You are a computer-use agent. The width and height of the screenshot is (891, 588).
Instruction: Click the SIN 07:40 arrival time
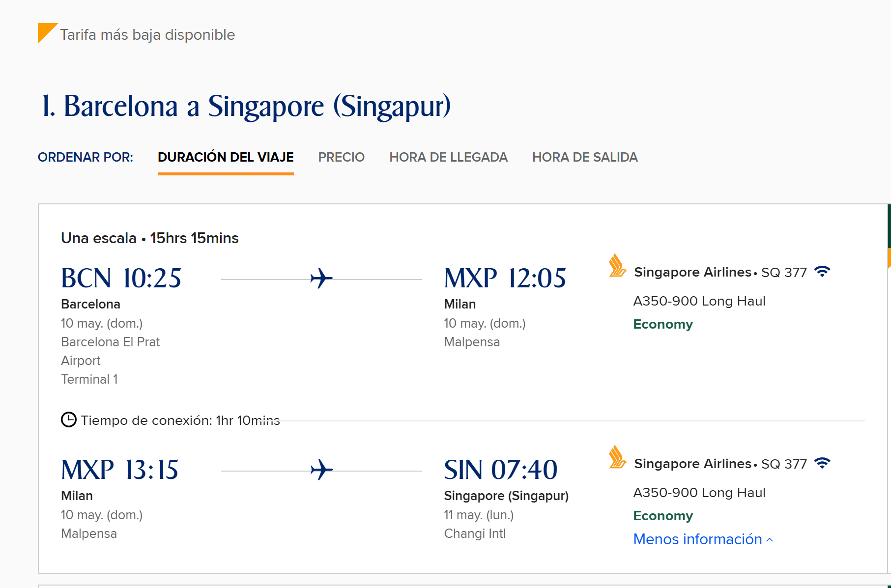pyautogui.click(x=501, y=470)
